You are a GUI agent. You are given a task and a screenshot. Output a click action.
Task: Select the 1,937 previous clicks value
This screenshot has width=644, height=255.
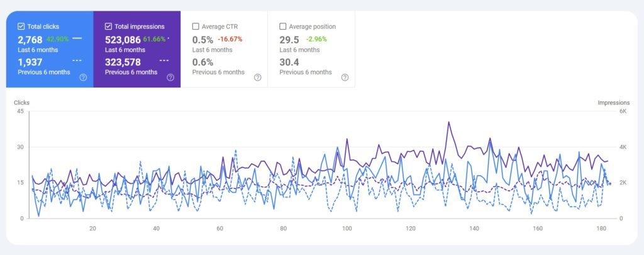pyautogui.click(x=30, y=62)
